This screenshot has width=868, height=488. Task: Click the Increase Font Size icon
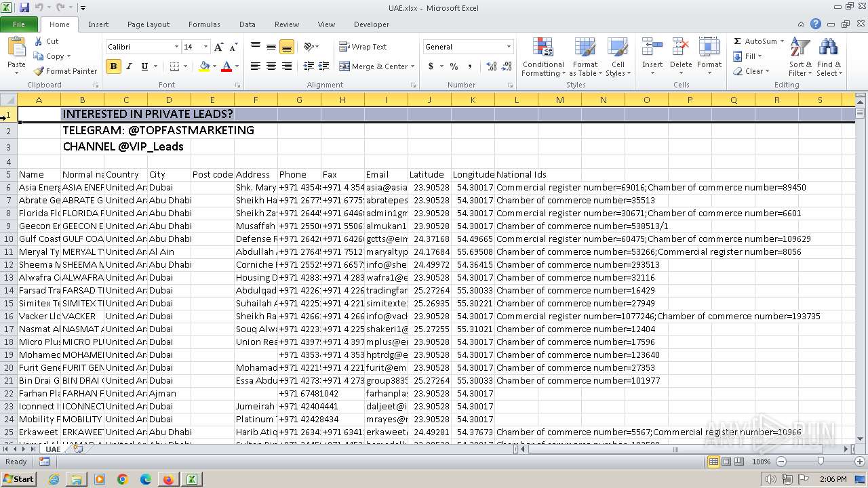pos(218,47)
